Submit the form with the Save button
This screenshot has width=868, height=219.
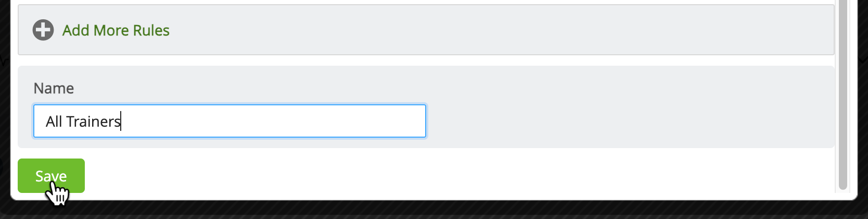click(x=51, y=176)
